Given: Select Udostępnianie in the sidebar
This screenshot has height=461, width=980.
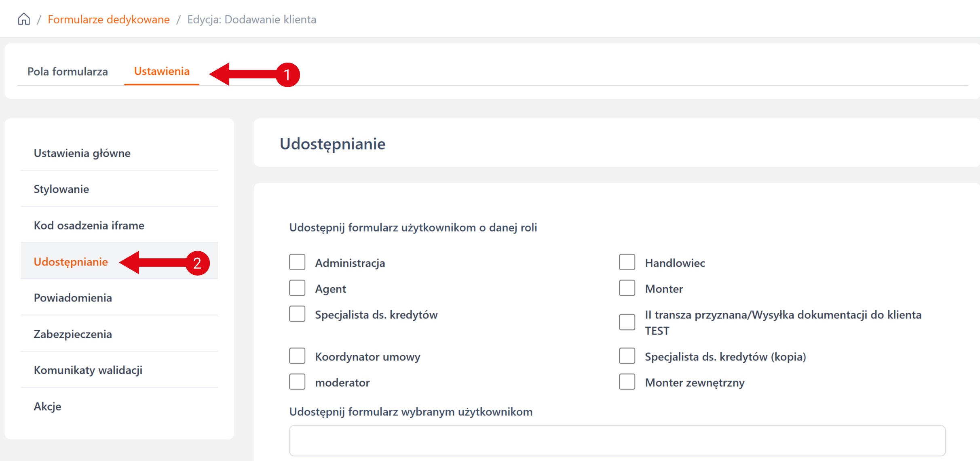Looking at the screenshot, I should coord(71,262).
